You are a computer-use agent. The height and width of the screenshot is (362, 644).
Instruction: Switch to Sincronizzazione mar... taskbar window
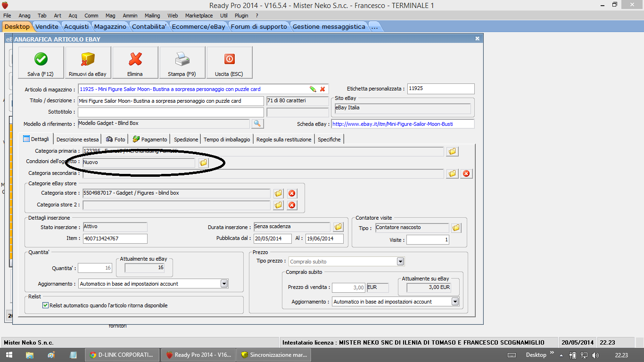tap(274, 355)
